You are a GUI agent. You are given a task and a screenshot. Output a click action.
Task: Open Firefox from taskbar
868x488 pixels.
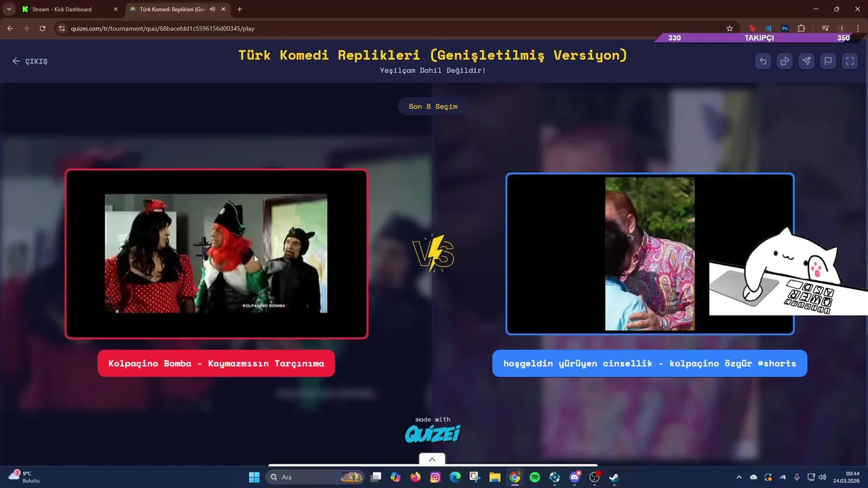click(x=415, y=477)
